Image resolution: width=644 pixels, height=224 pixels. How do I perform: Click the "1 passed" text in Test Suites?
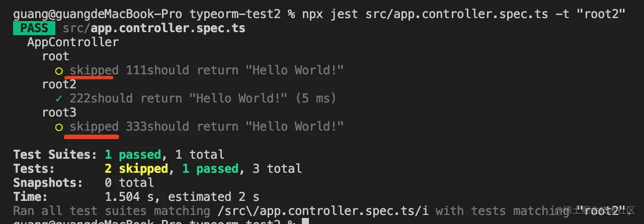[x=133, y=155]
